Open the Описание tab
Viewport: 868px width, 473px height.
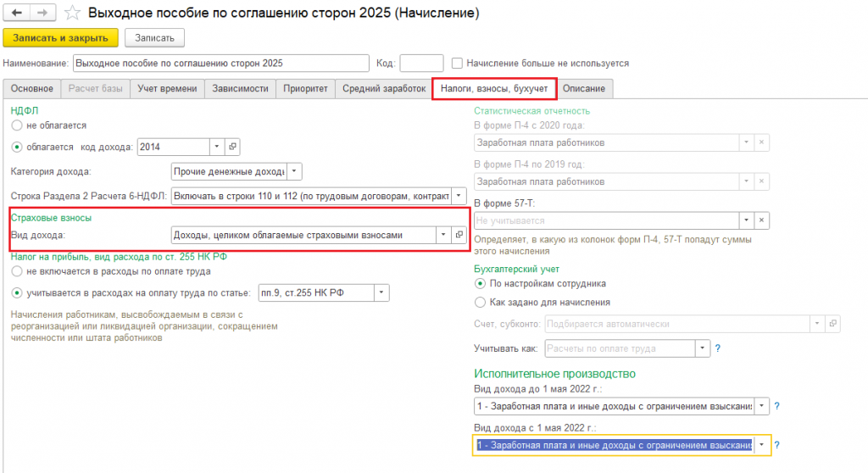click(x=584, y=88)
